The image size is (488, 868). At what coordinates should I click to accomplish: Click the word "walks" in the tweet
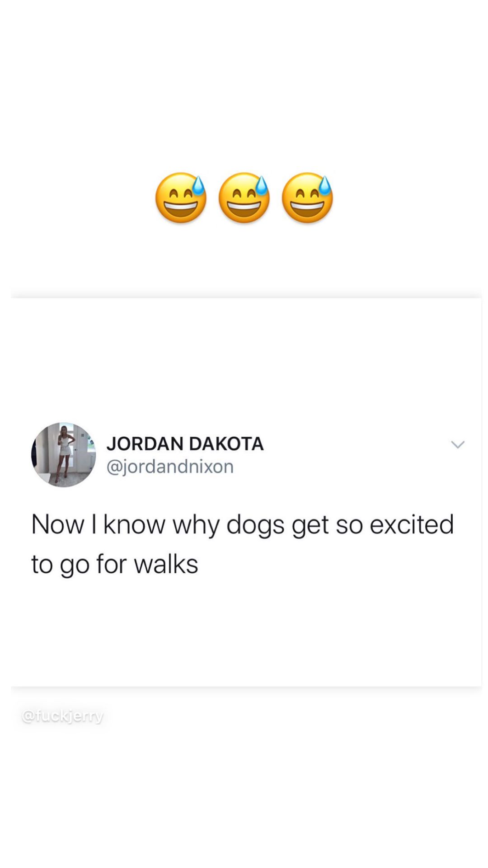(x=166, y=564)
